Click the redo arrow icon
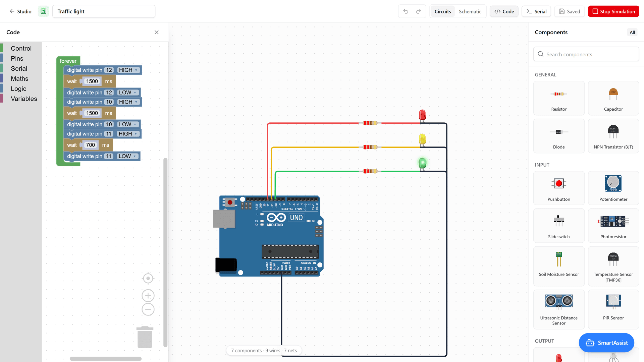Image resolution: width=644 pixels, height=362 pixels. click(419, 11)
